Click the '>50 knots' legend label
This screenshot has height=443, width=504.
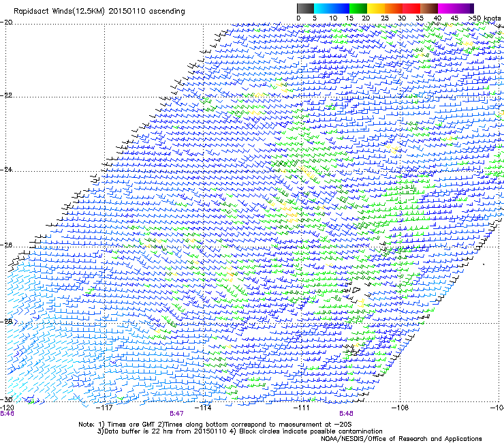click(x=485, y=18)
